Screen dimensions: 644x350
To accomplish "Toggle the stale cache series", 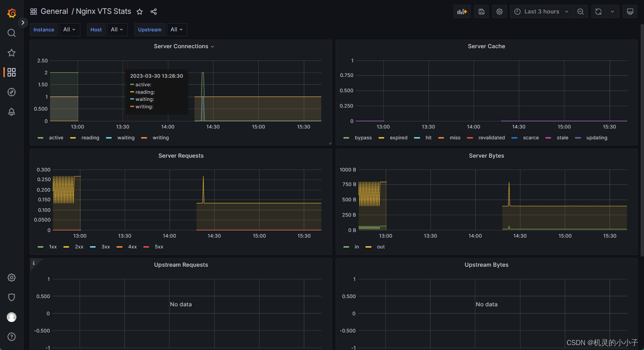I will (563, 138).
